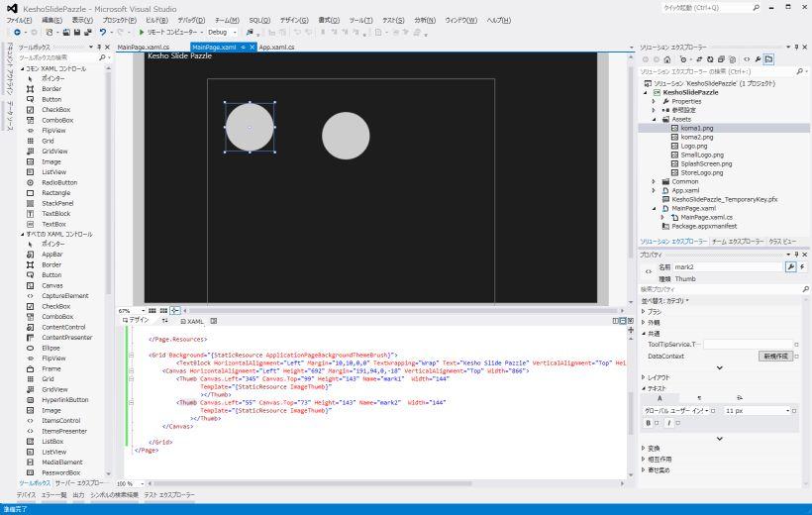Image resolution: width=812 pixels, height=515 pixels.
Task: Toggle show grid button beside zoom
Action: coord(152,310)
